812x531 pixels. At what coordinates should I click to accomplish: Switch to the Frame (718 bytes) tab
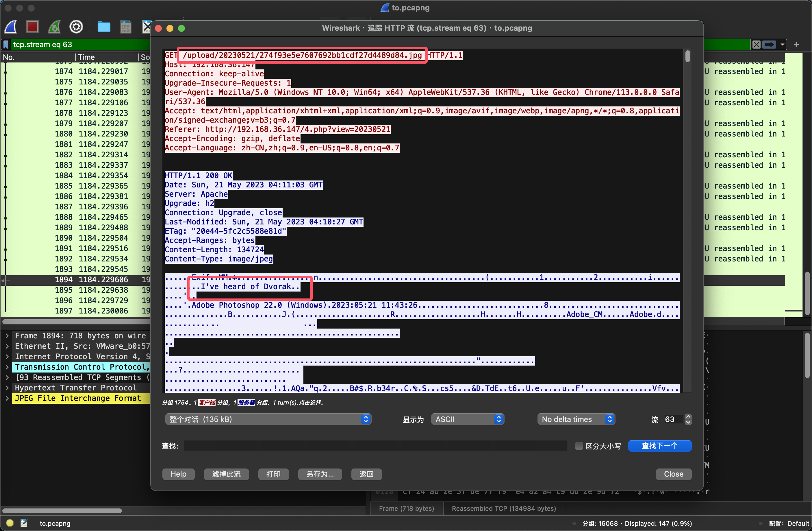[406, 508]
